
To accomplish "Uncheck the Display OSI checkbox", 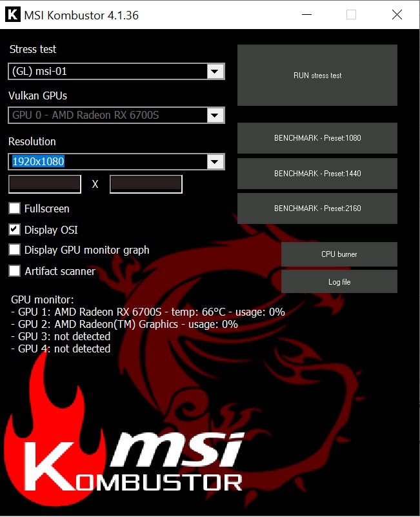I will click(14, 230).
